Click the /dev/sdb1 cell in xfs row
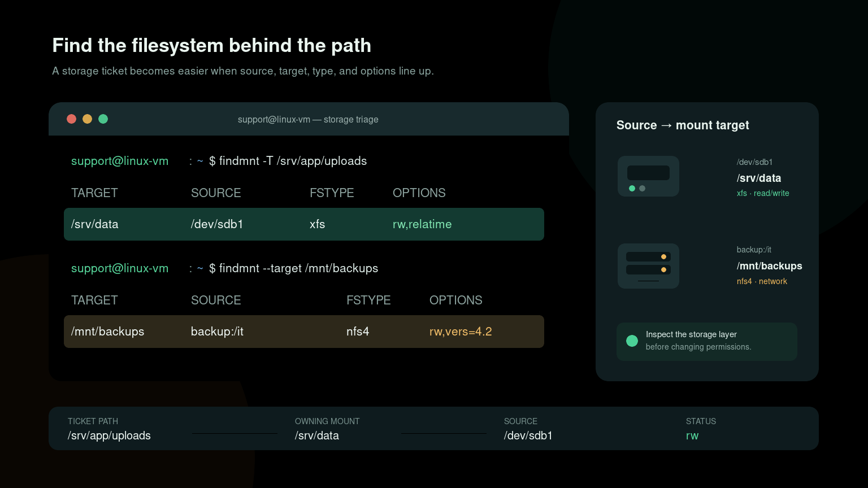Screen dimensions: 868x488 [x=217, y=224]
